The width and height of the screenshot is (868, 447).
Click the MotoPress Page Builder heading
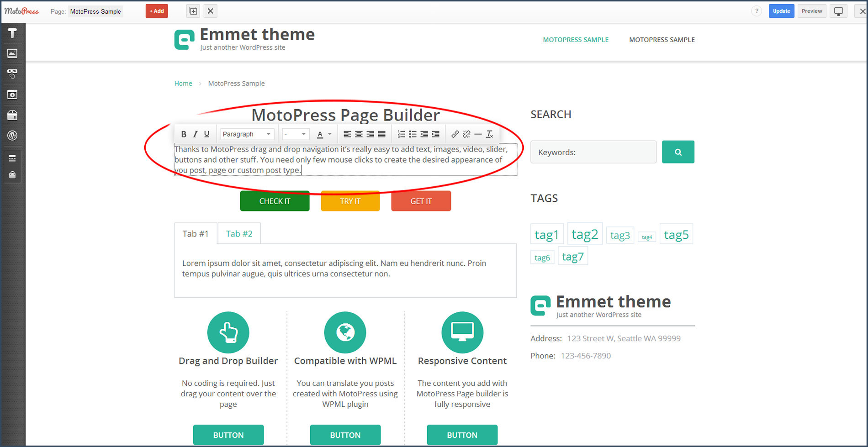click(345, 115)
